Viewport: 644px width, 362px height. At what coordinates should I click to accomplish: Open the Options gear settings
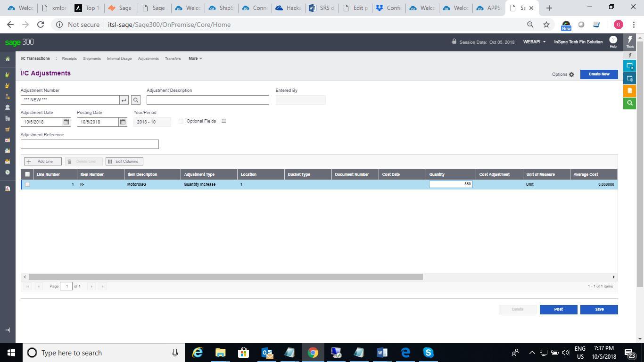coord(571,74)
